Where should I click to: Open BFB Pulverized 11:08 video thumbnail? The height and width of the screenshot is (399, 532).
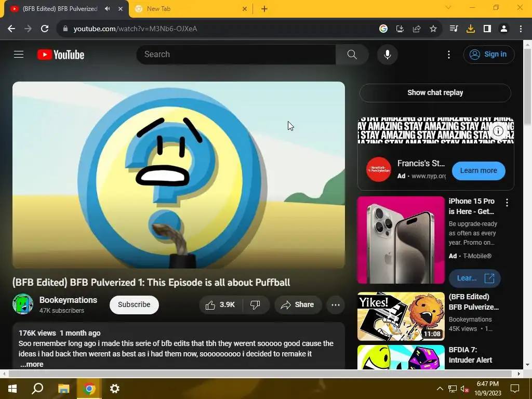click(401, 316)
